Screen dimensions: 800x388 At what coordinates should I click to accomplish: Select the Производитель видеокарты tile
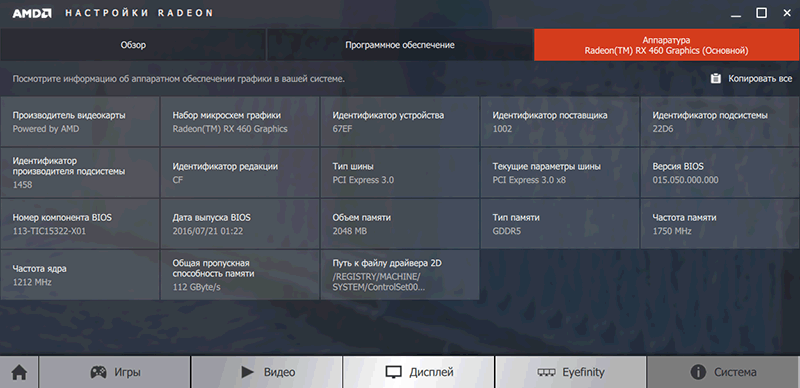[80, 122]
